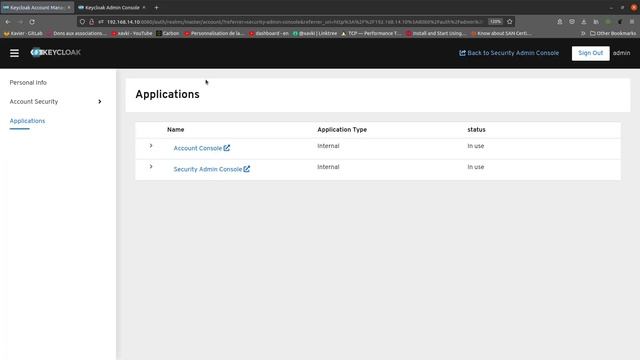Click external-link icon beside Security Admin Console
Viewport: 640px width, 360px height.
pyautogui.click(x=247, y=169)
